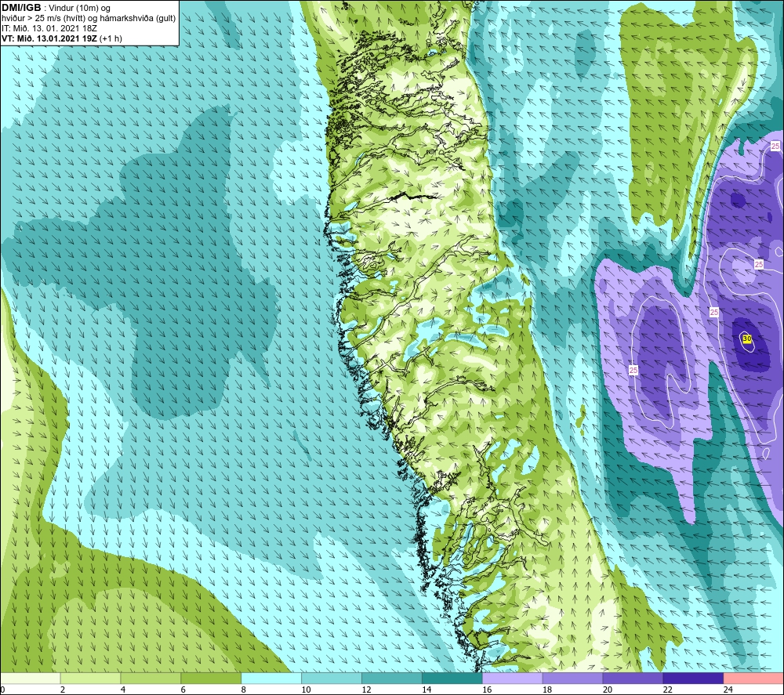
Task: Click the 'VT: Mið. 13.01.2021 19Z (+1 h)' line
Action: tap(61, 38)
